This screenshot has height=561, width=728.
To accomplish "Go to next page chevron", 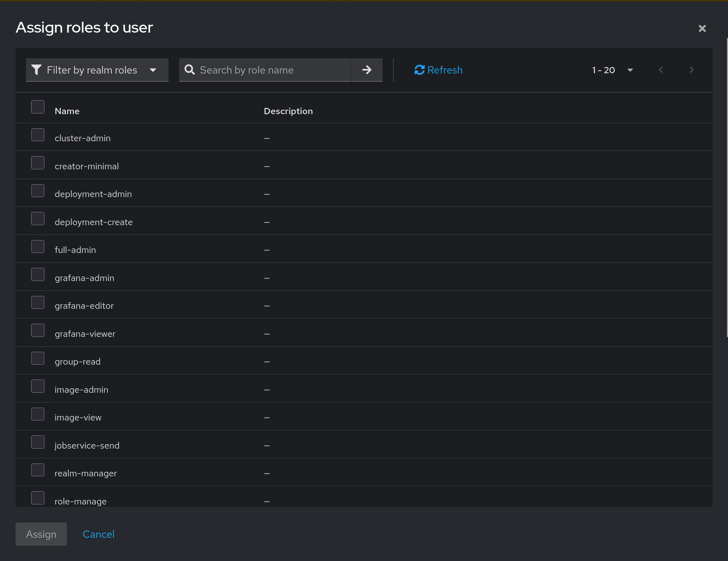I will point(692,70).
